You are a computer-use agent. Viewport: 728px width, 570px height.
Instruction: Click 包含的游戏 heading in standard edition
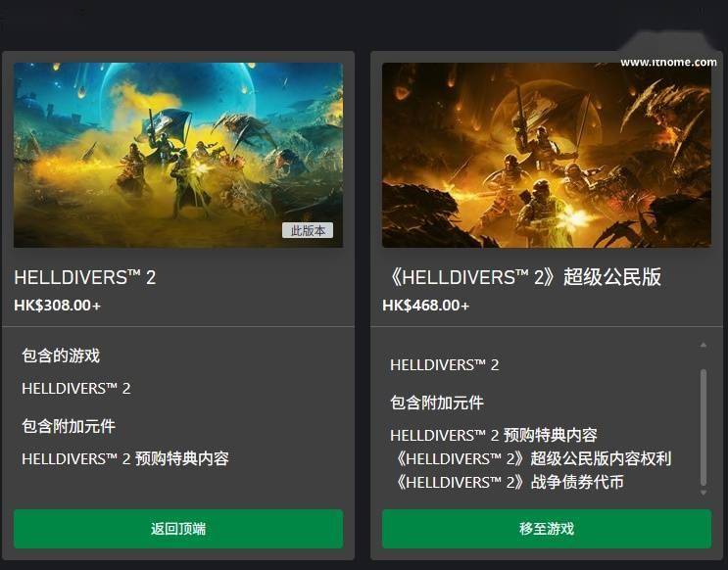pyautogui.click(x=61, y=356)
